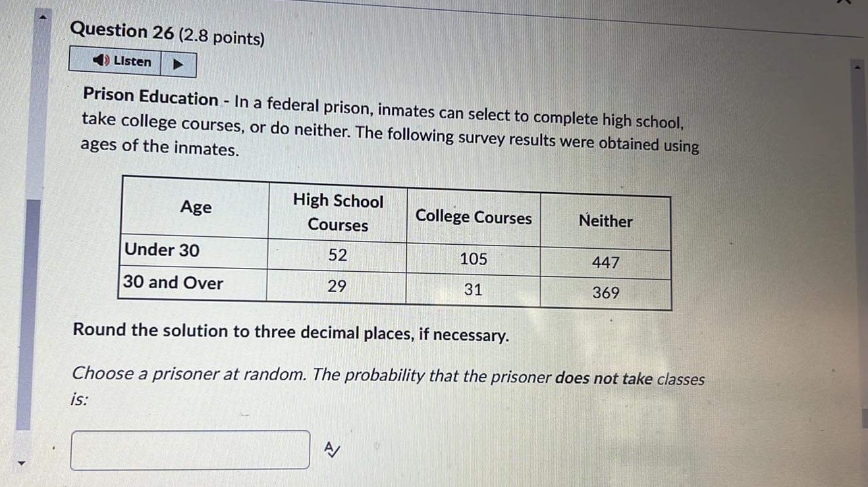Click the small up triangle on the left margin
The image size is (868, 487).
point(41,16)
